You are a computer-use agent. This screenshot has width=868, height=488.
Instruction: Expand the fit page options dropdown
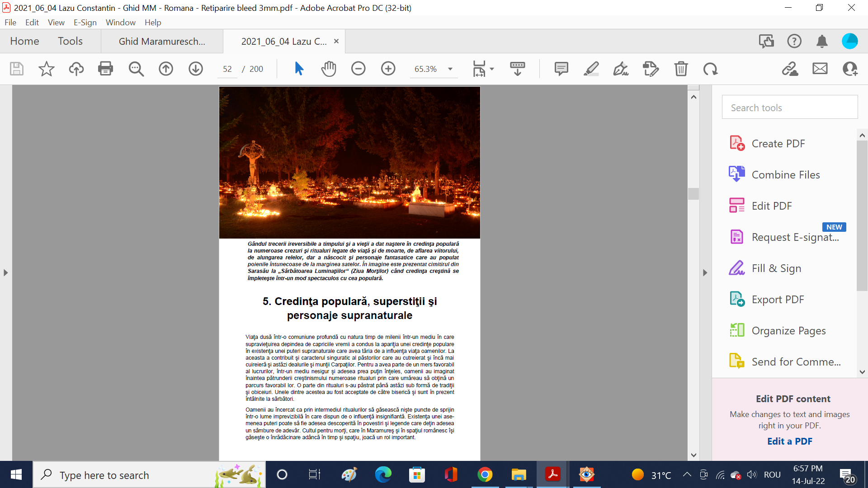point(492,69)
